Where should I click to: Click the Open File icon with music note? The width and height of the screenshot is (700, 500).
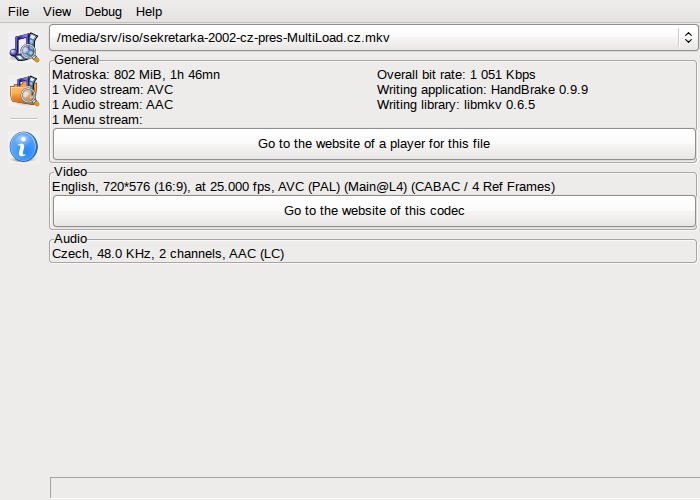click(x=24, y=46)
